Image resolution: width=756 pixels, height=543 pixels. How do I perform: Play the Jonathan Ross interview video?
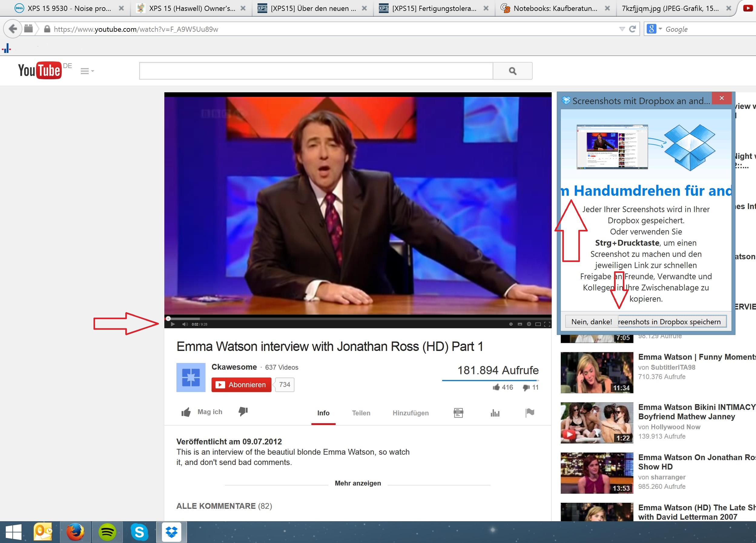[173, 324]
